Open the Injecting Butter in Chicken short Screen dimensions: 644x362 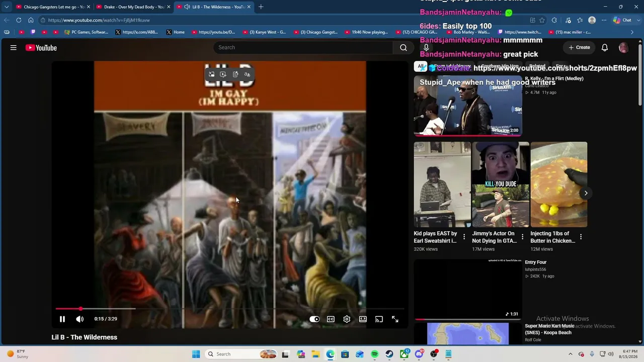[558, 185]
